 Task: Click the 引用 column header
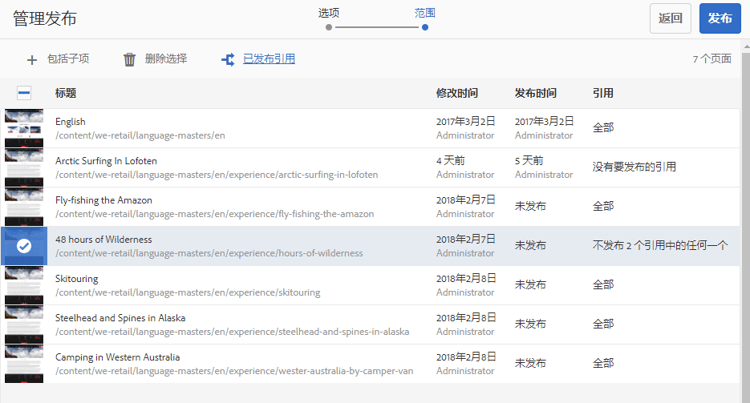(x=603, y=93)
